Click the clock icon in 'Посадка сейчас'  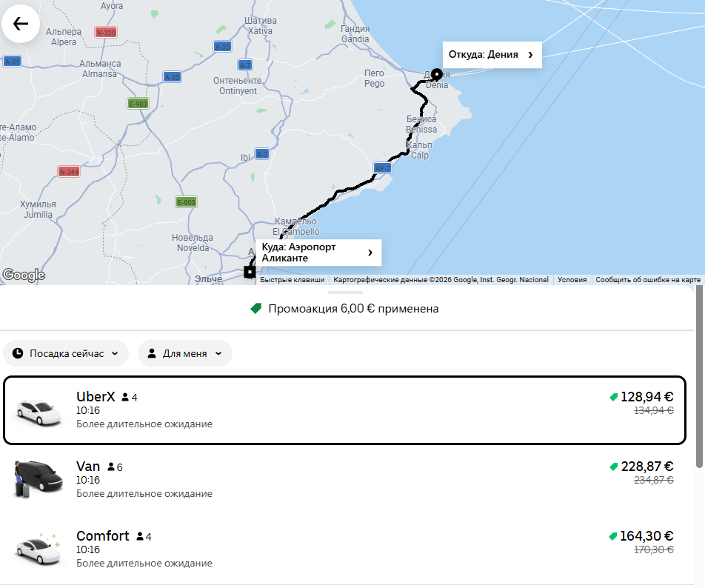tap(18, 353)
